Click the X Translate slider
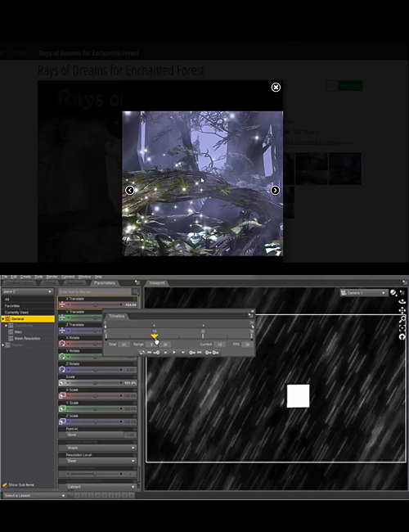The height and width of the screenshot is (532, 409). (x=95, y=304)
